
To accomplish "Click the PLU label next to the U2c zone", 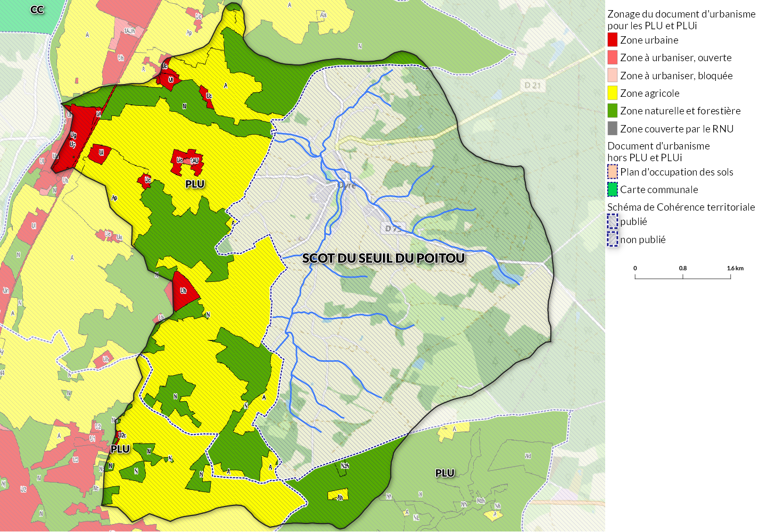I will [x=120, y=449].
